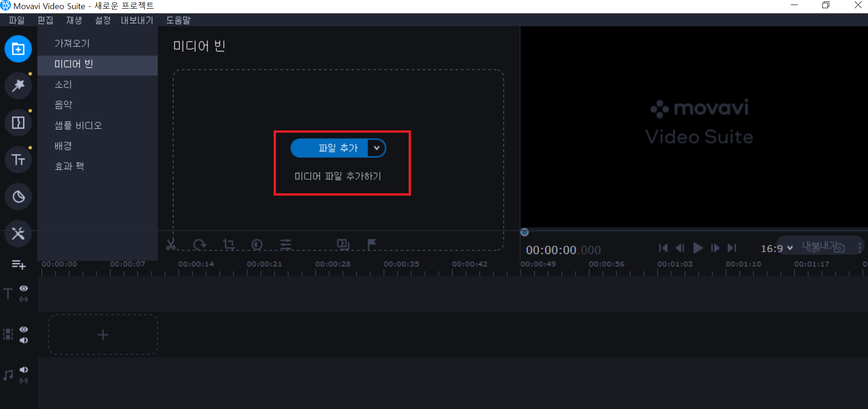This screenshot has width=868, height=409.
Task: Click the preview seek bar handle
Action: pos(525,232)
